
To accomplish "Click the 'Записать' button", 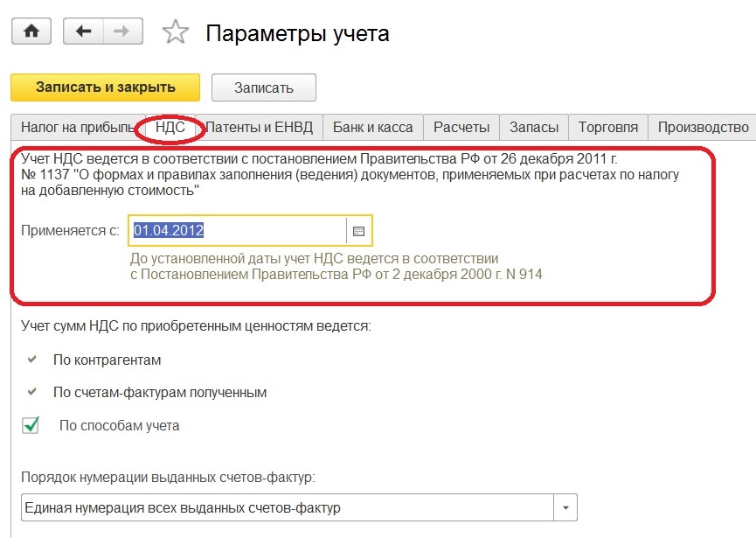I will 264,87.
